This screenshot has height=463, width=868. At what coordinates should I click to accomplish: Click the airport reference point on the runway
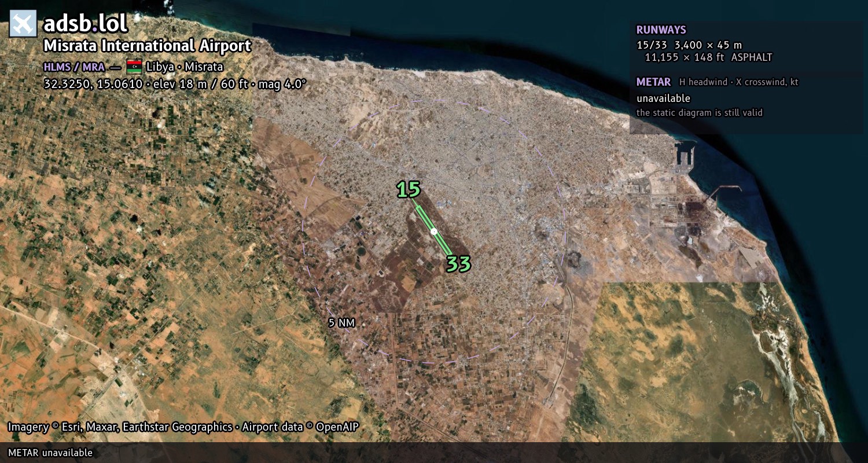pos(434,231)
